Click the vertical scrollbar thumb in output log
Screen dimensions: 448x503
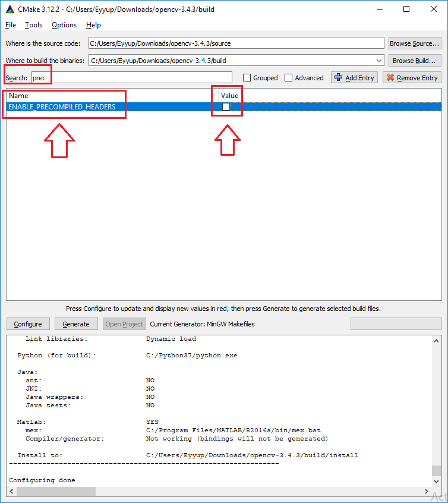tap(437, 471)
